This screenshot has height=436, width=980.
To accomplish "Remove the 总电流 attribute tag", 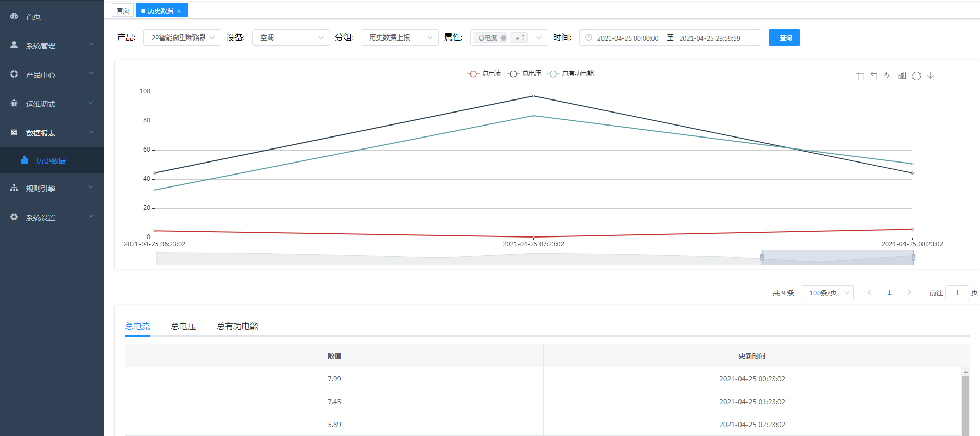I will pyautogui.click(x=504, y=38).
